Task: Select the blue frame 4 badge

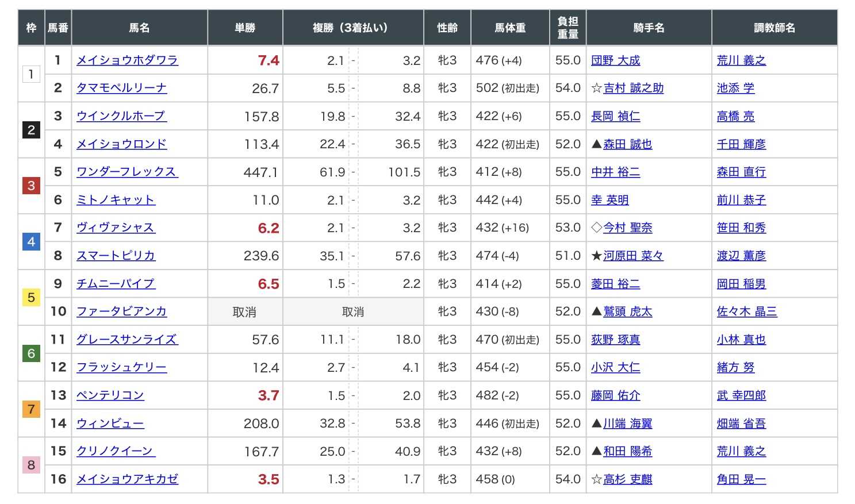Action: (x=31, y=241)
